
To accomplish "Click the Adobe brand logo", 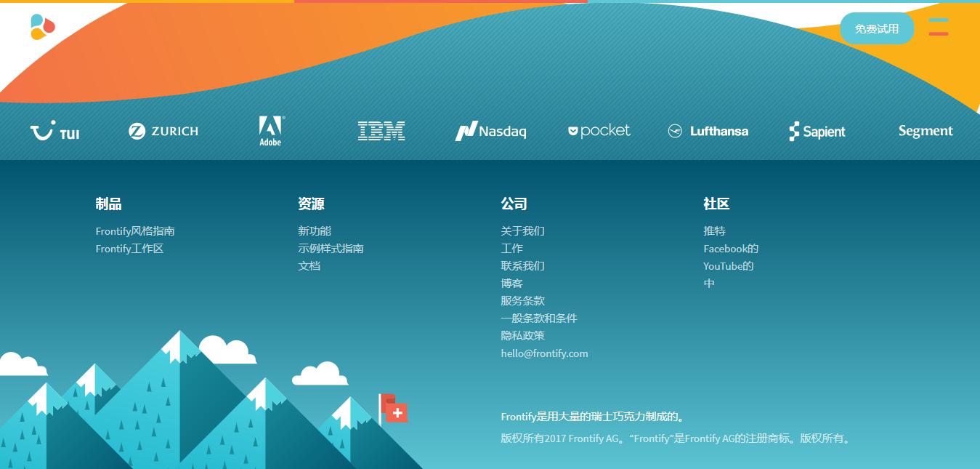I will (x=271, y=131).
